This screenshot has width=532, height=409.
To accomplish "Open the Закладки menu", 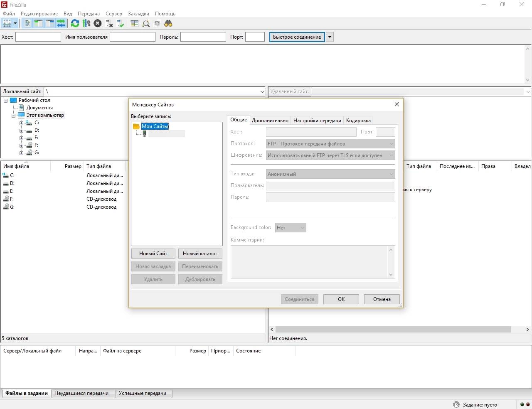I will (138, 14).
